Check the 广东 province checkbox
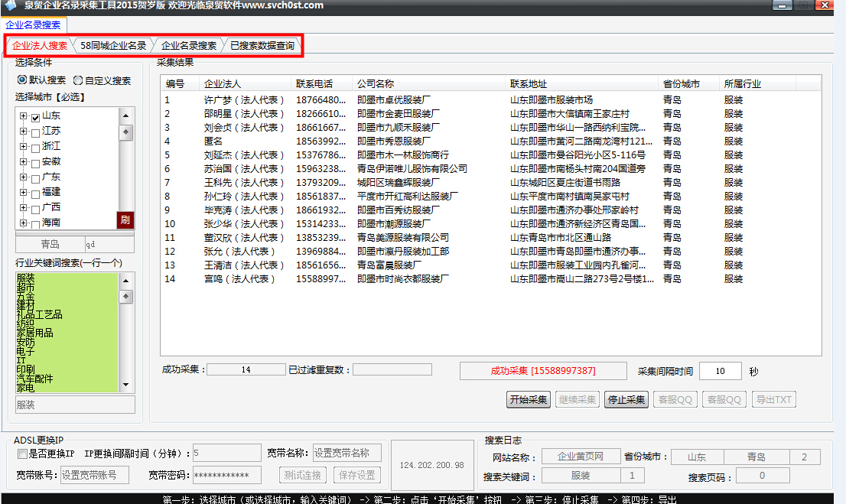Viewport: 846px width, 504px height. (36, 179)
